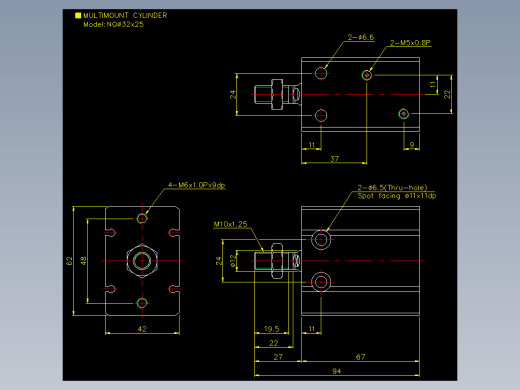Select the 2-ø6.5(Thru-hole) callout
Image resolution: width=520 pixels, height=390 pixels.
(x=392, y=188)
